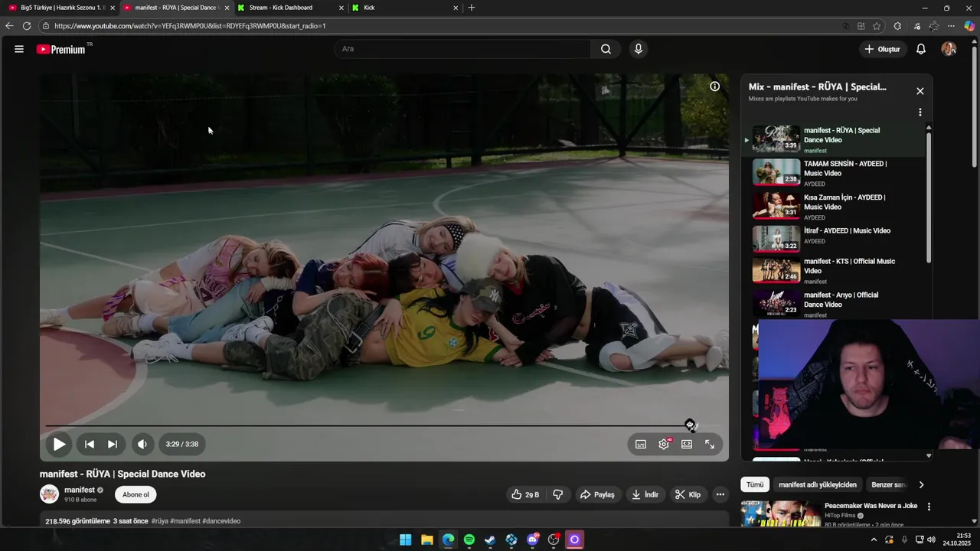Viewport: 980px width, 551px height.
Task: Show more filter chips with right arrow
Action: [921, 484]
